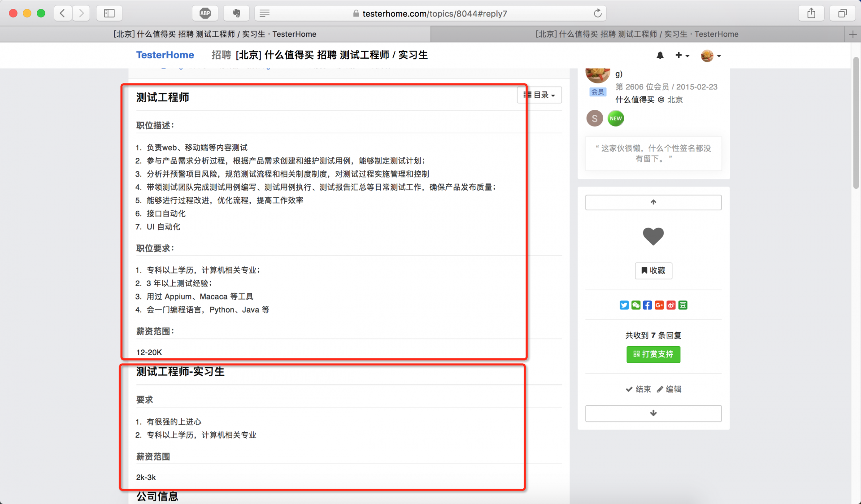Open the Adblock Plus extension
Screen dimensions: 861x504
point(205,13)
